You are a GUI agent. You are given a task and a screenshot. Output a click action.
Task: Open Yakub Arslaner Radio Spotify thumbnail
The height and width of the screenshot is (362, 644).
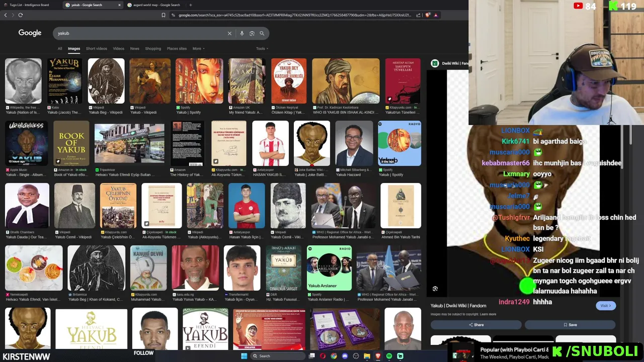330,268
